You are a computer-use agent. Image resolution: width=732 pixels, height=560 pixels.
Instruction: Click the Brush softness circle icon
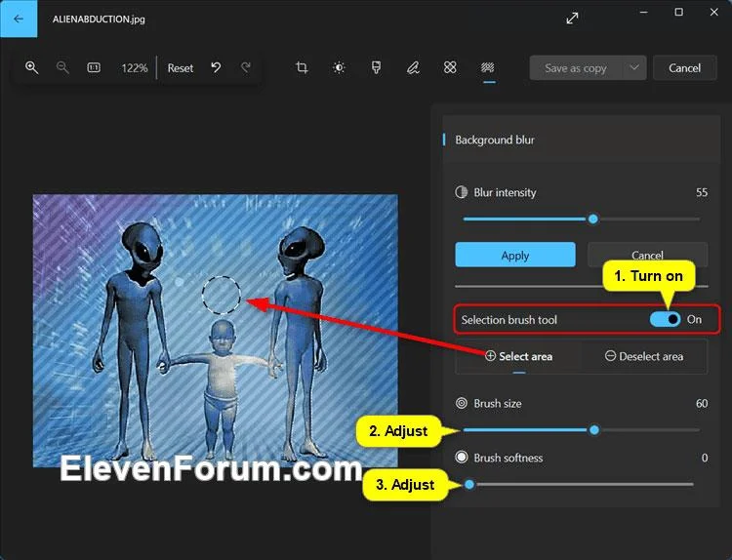click(x=462, y=458)
